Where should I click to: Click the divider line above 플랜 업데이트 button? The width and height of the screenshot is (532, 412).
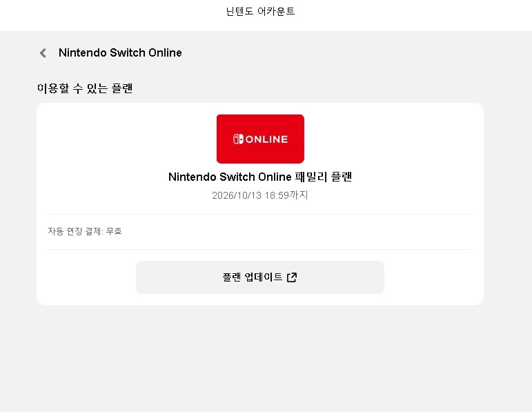click(260, 249)
